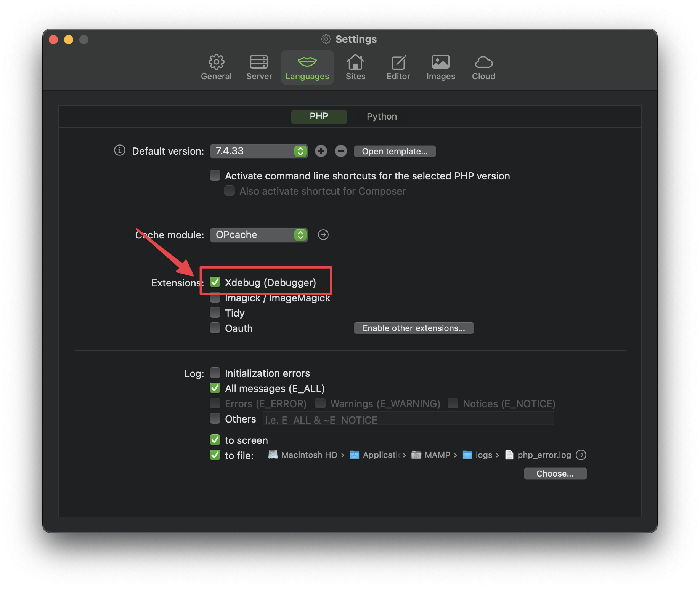Minimize the Settings window
The height and width of the screenshot is (589, 700).
pos(69,40)
